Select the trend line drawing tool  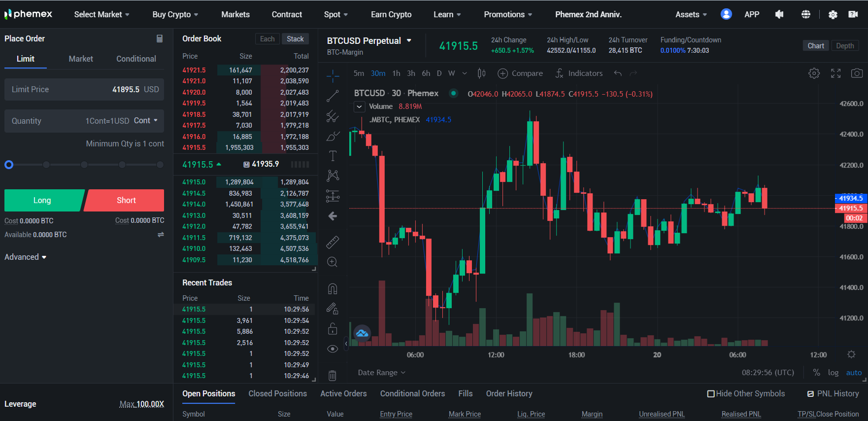tap(333, 96)
